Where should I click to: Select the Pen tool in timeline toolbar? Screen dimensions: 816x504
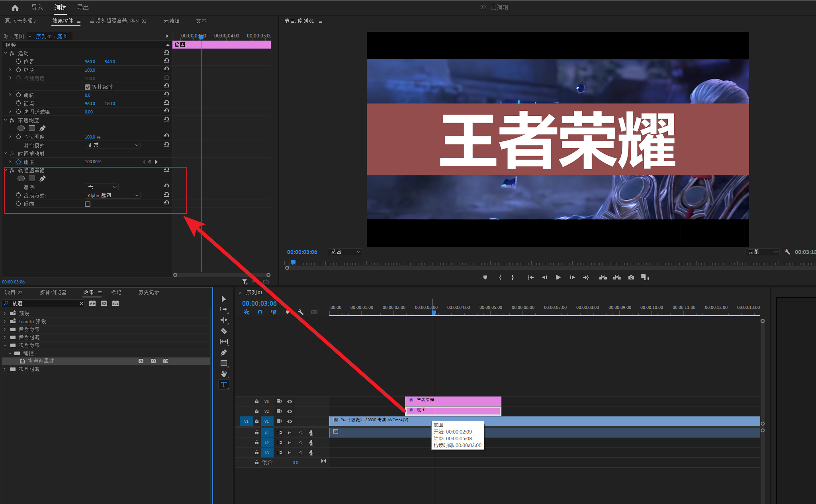pos(224,352)
